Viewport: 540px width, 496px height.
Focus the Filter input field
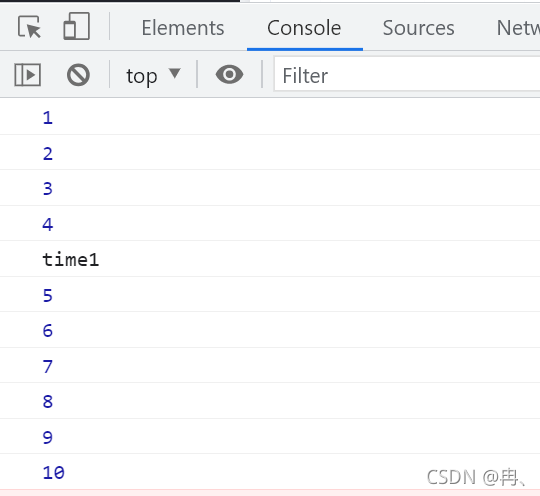click(x=407, y=74)
